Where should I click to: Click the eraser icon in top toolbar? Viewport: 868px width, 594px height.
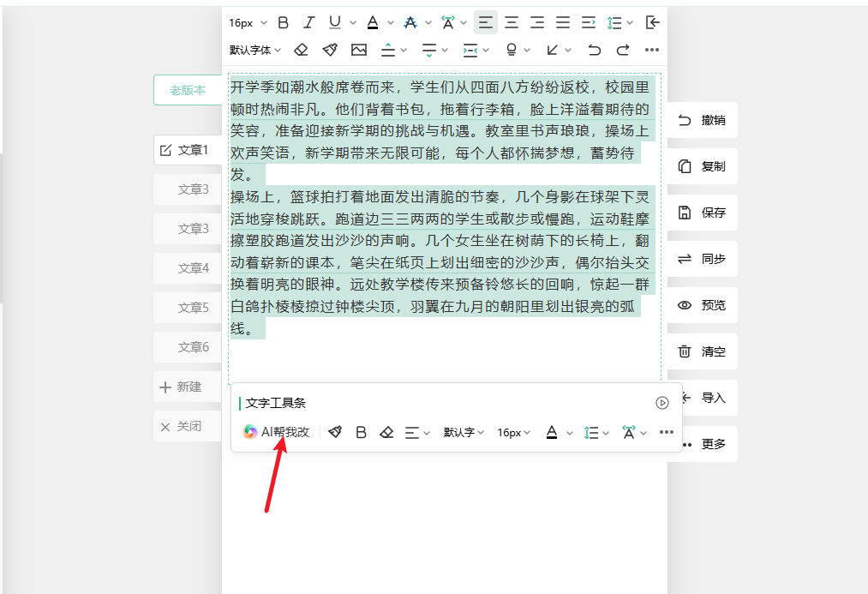tap(301, 50)
